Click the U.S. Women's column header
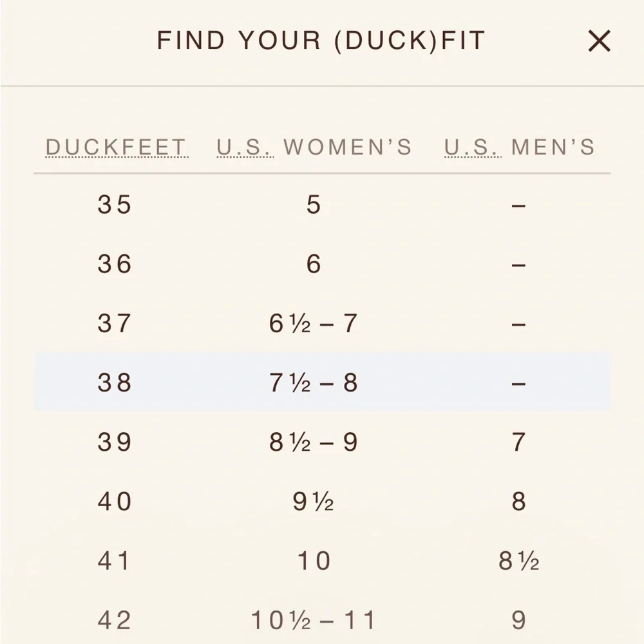The height and width of the screenshot is (644, 644). pyautogui.click(x=314, y=147)
